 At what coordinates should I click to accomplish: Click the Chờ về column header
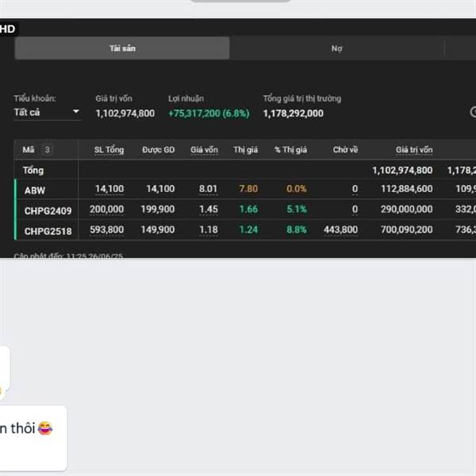click(345, 150)
